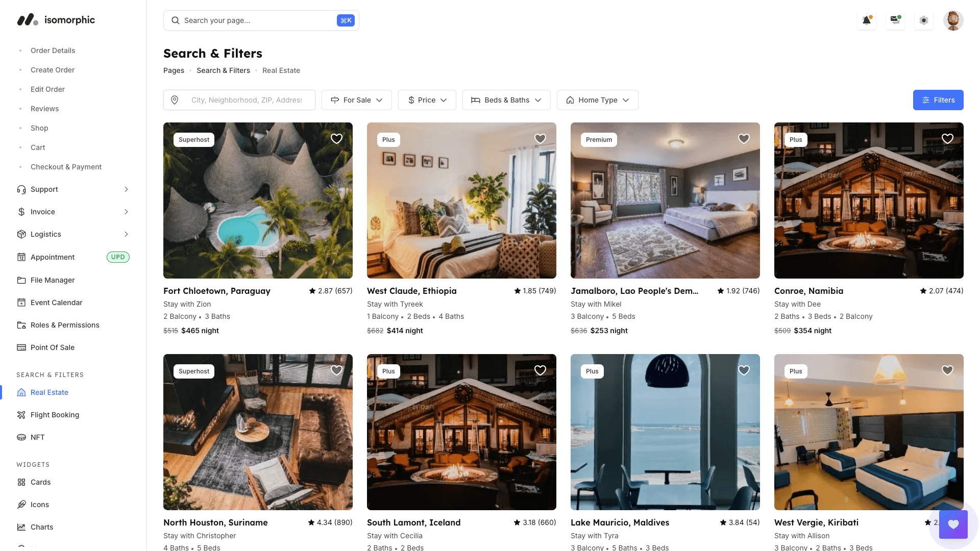Favorite the Lake Mauricio, Maldives listing
980x551 pixels.
point(744,370)
